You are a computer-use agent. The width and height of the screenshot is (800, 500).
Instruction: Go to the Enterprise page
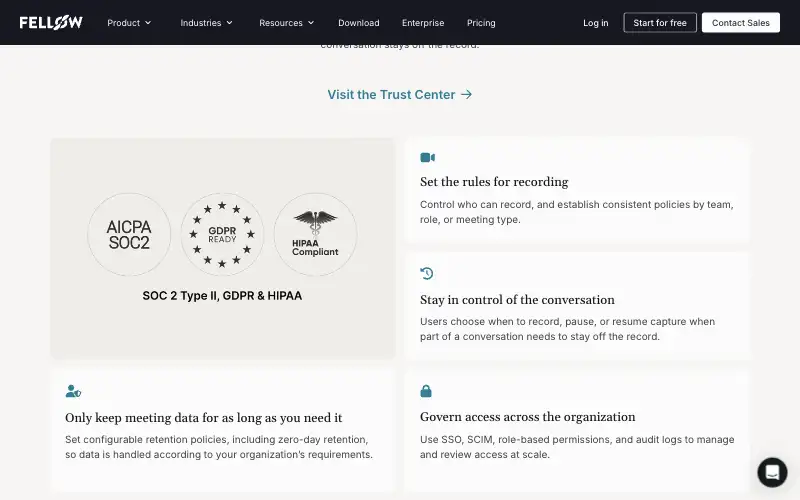[x=423, y=22]
